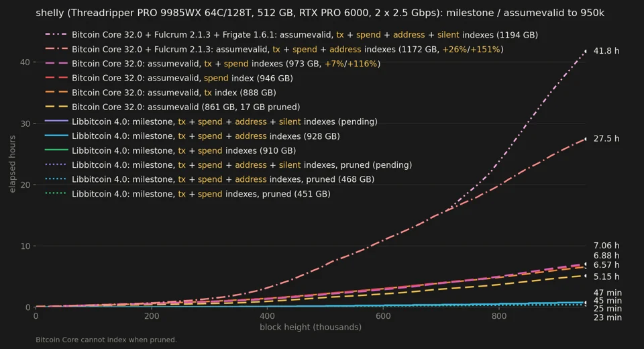This screenshot has width=644, height=349.
Task: Toggle the Libbitcoin silent indexes (pending) legend entry
Action: coord(211,121)
